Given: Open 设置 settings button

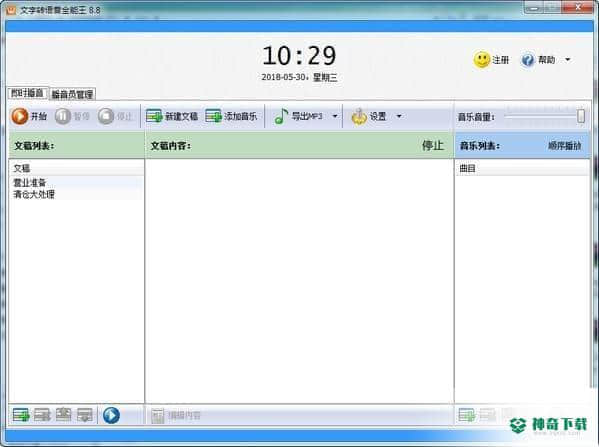Looking at the screenshot, I should tap(369, 116).
